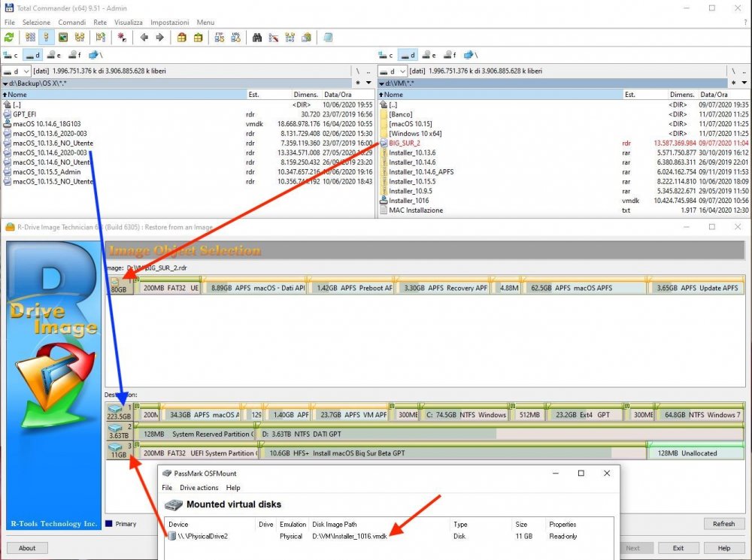The image size is (752, 560).
Task: Select BIG_SUR_2 file in right panel
Action: click(x=564, y=143)
